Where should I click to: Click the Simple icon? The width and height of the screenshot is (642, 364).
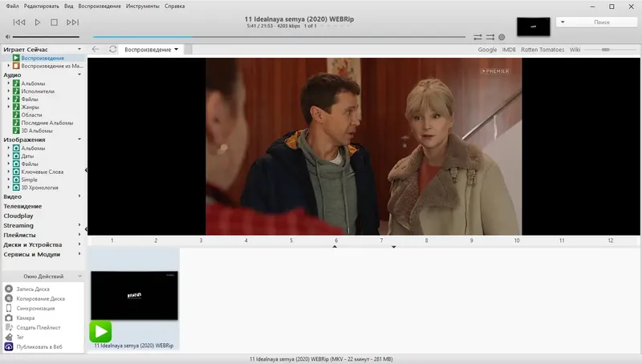tap(16, 180)
